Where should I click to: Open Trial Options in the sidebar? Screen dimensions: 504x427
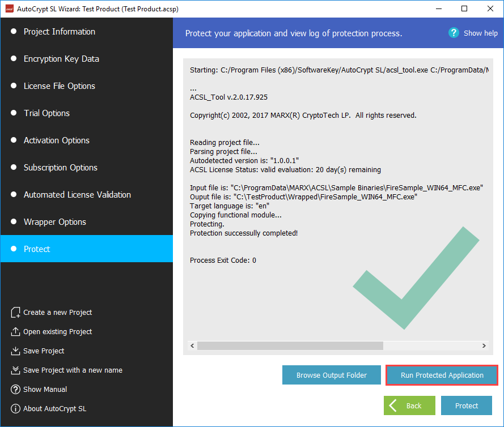87,113
